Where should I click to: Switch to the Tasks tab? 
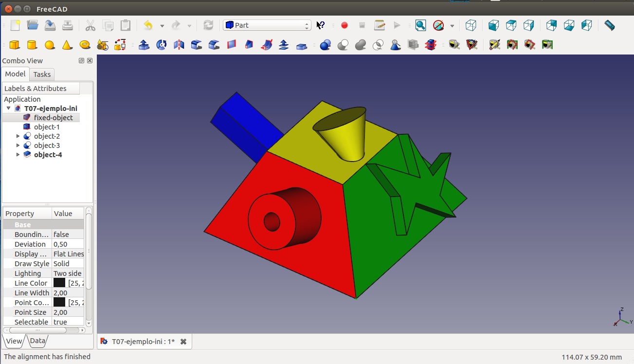coord(42,74)
